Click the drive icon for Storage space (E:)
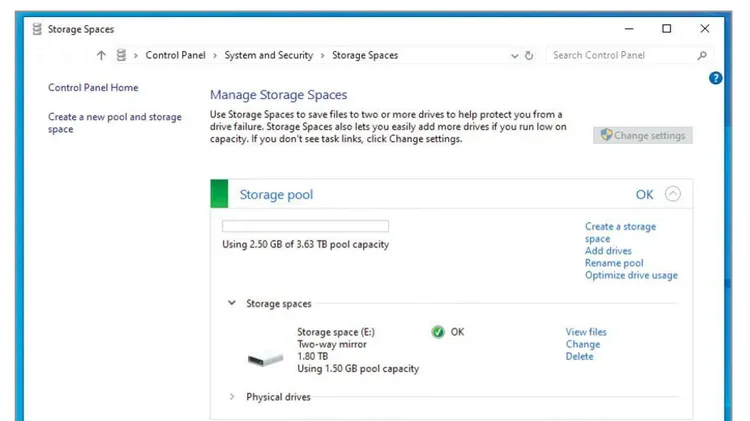Screen dimensions: 750x421 (265, 359)
